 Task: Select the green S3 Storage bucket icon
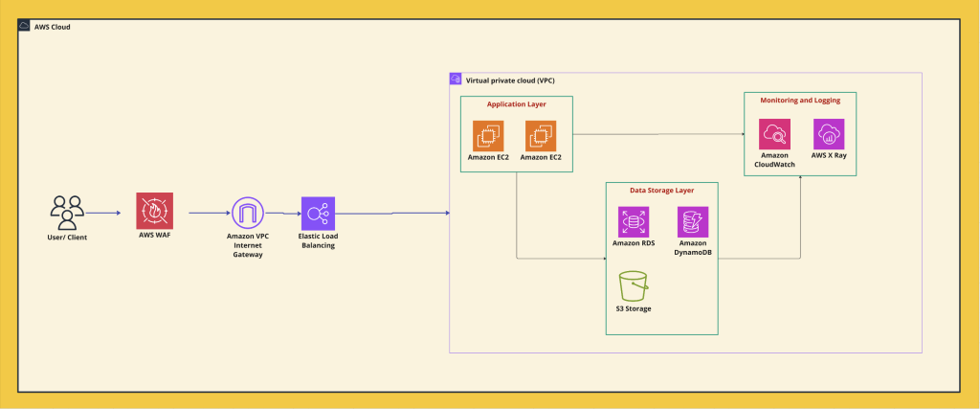(x=633, y=285)
